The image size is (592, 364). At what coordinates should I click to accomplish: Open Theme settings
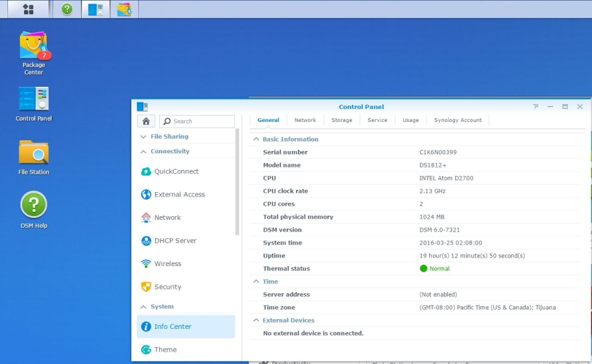point(186,349)
